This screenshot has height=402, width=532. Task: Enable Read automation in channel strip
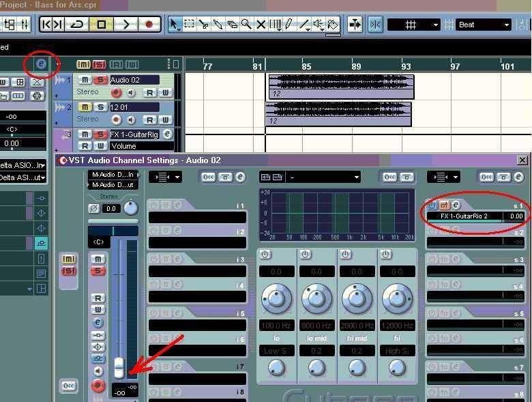coord(98,298)
